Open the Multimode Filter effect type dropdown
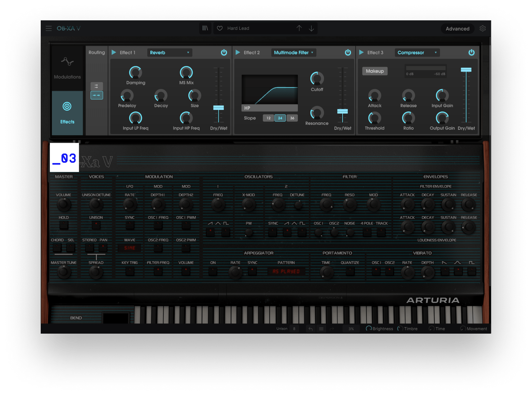This screenshot has width=532, height=395. (x=294, y=53)
